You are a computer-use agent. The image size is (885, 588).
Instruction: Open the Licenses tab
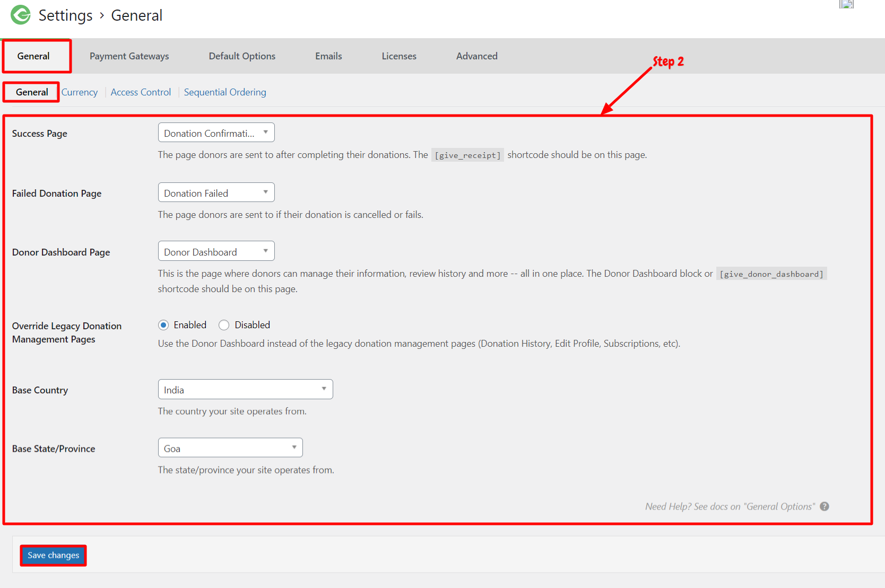pos(399,56)
